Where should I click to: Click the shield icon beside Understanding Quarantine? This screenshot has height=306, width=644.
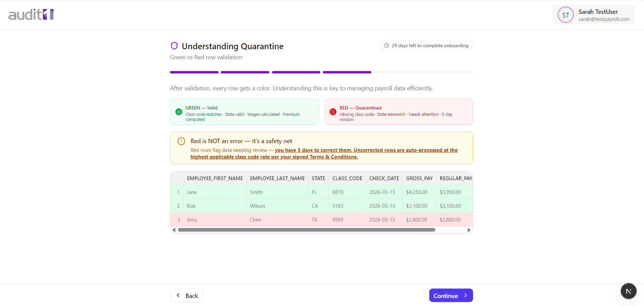(174, 45)
